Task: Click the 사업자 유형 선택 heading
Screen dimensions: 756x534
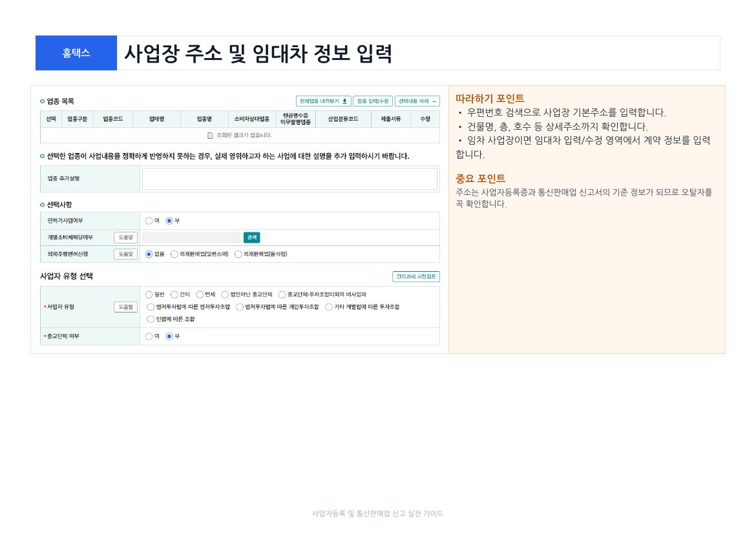Action: point(67,276)
